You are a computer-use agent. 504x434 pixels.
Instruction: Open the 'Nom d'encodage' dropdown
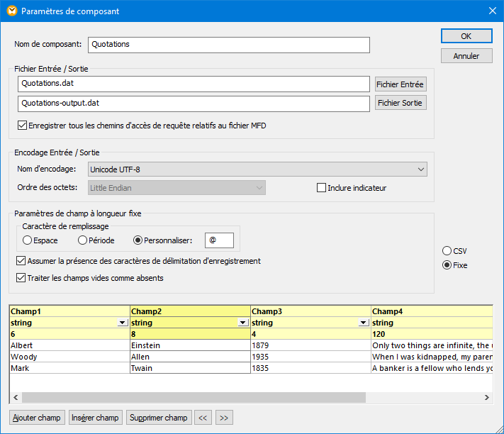[421, 169]
